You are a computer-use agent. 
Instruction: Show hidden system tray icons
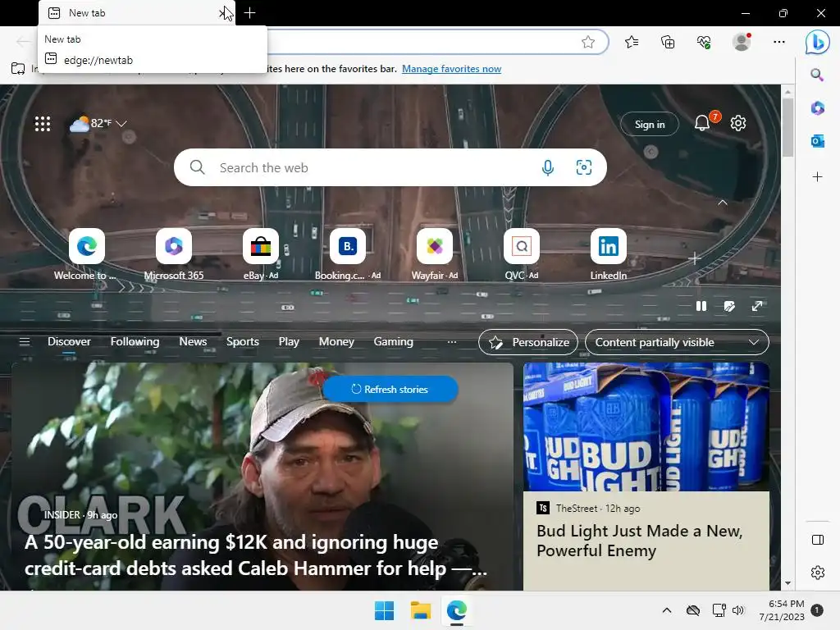[666, 610]
